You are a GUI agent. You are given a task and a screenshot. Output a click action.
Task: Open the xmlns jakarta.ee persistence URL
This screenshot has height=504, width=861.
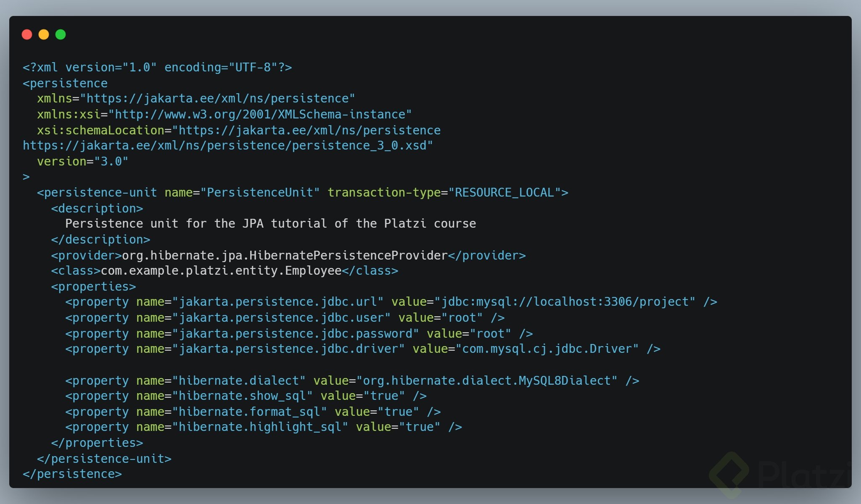tap(218, 99)
